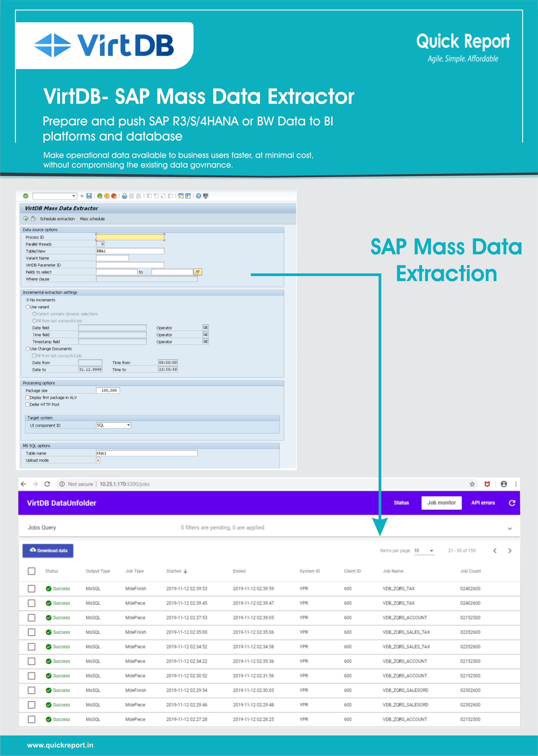Click the blue Help question mark icon

coord(198,196)
